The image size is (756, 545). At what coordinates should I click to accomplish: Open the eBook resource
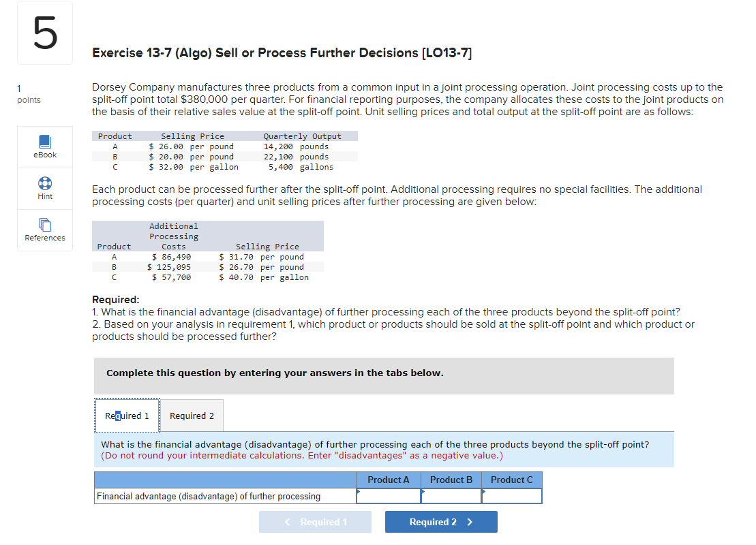point(45,146)
